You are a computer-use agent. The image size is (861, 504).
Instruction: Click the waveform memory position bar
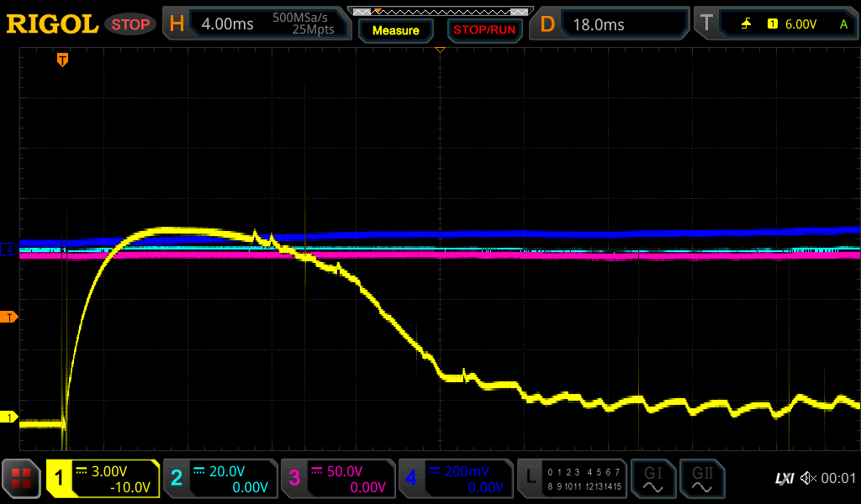[x=440, y=11]
